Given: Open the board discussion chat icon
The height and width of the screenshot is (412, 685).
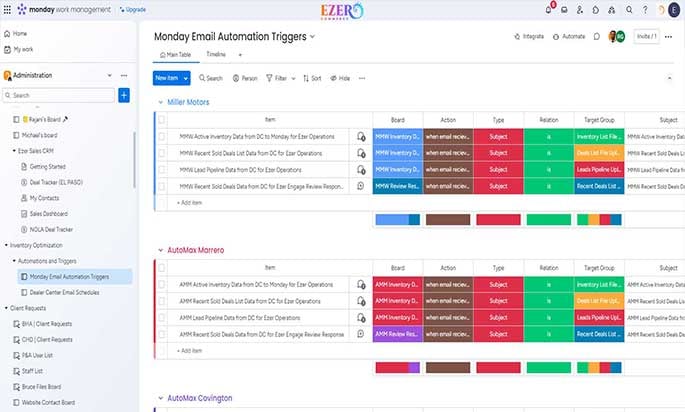Looking at the screenshot, I should (597, 37).
